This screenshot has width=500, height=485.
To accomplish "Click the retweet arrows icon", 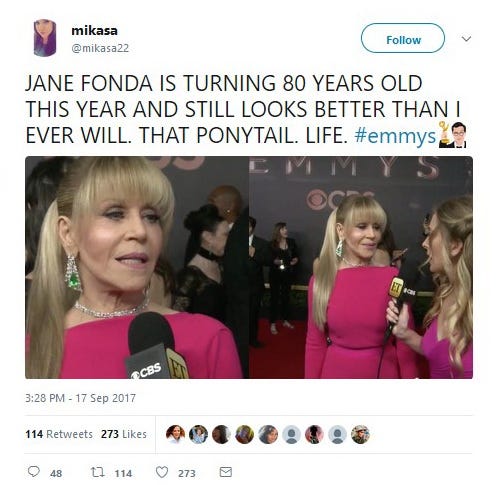I will pyautogui.click(x=98, y=472).
